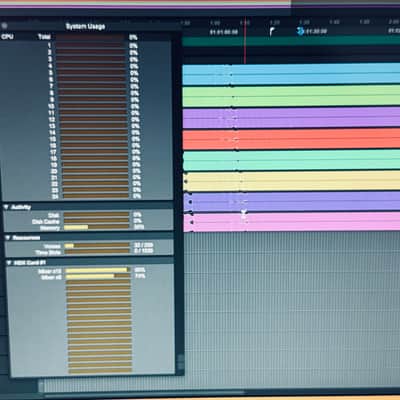Click the Memory usage bar
The image size is (400, 400).
pyautogui.click(x=96, y=227)
